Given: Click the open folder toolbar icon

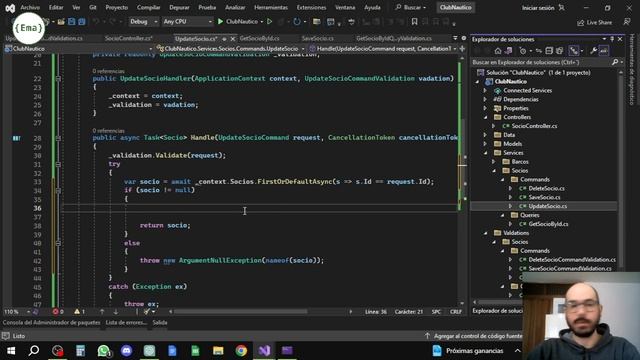Looking at the screenshot, I should pos(61,22).
